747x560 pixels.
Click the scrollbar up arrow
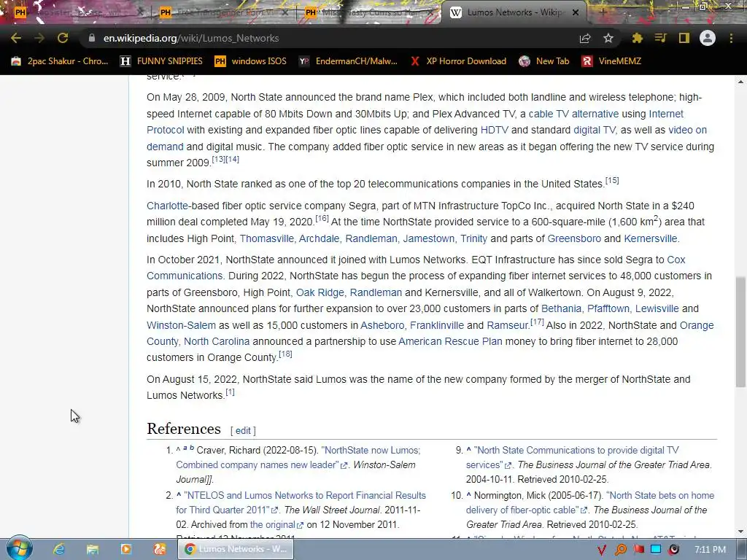click(741, 82)
